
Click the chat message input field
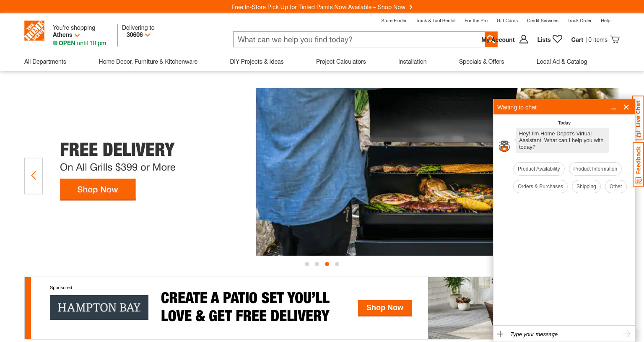pyautogui.click(x=564, y=334)
